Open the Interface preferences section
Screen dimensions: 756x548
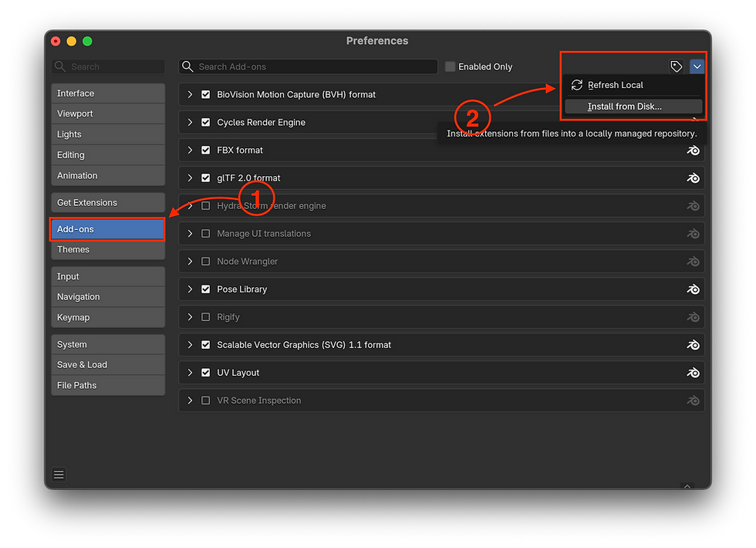pyautogui.click(x=108, y=93)
